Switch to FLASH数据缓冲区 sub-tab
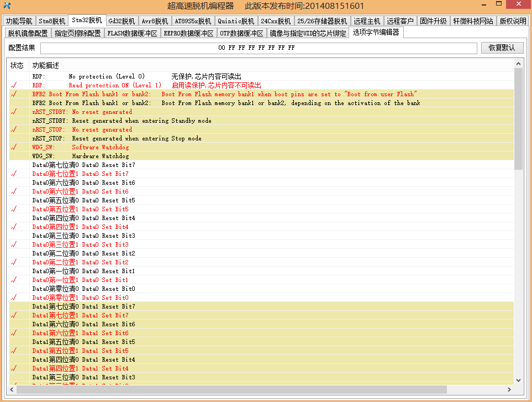Image resolution: width=532 pixels, height=402 pixels. tap(133, 33)
